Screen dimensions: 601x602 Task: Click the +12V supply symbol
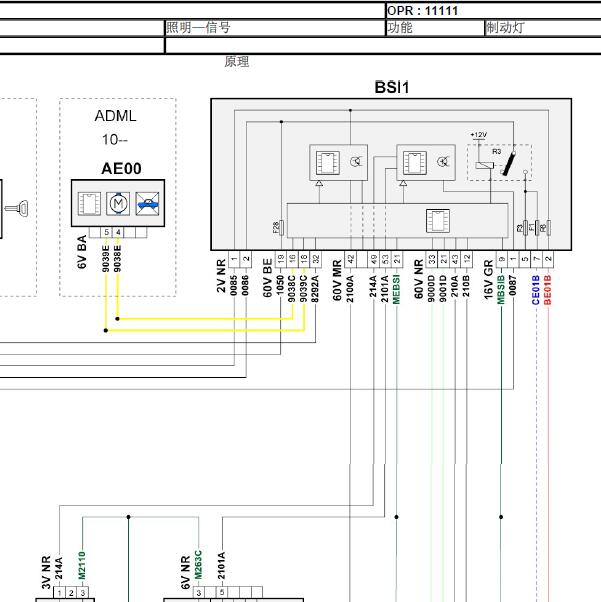point(478,136)
